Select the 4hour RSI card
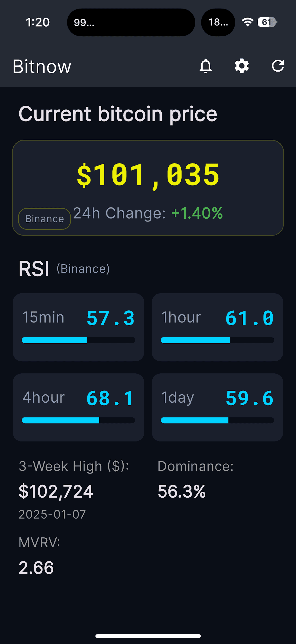 pyautogui.click(x=78, y=407)
